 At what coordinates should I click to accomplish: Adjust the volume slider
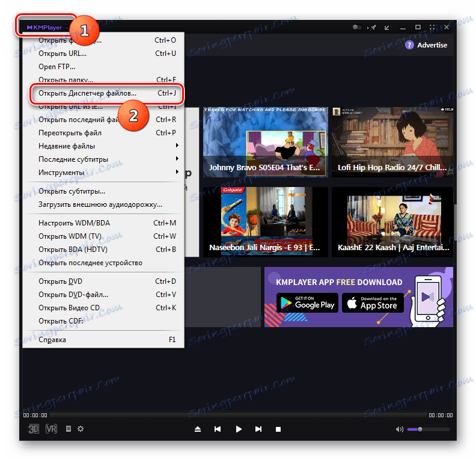click(x=429, y=429)
